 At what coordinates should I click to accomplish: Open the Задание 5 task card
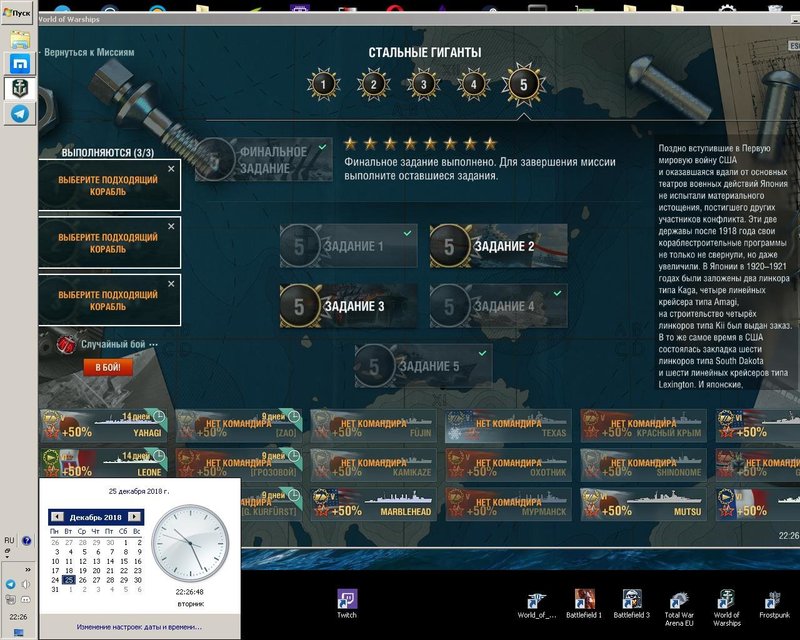(423, 365)
